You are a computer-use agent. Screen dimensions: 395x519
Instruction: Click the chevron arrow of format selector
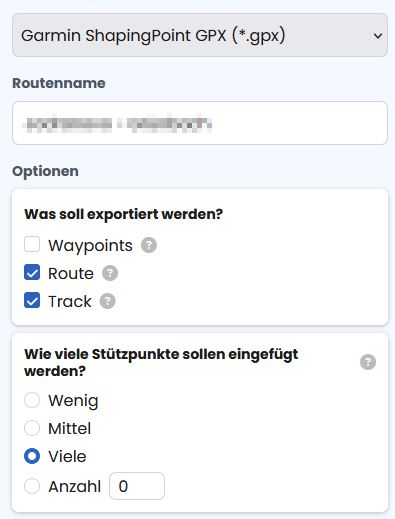[378, 36]
